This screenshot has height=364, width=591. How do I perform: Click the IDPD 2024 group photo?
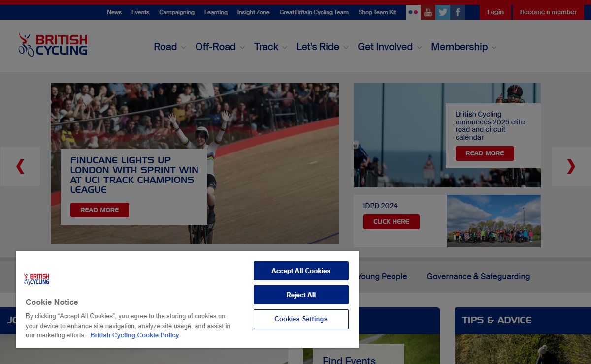(494, 221)
